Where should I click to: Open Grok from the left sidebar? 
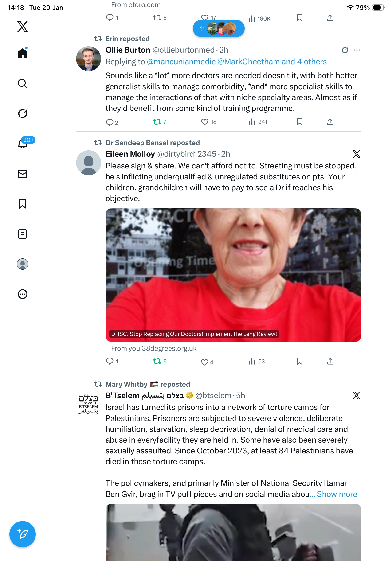point(23,113)
